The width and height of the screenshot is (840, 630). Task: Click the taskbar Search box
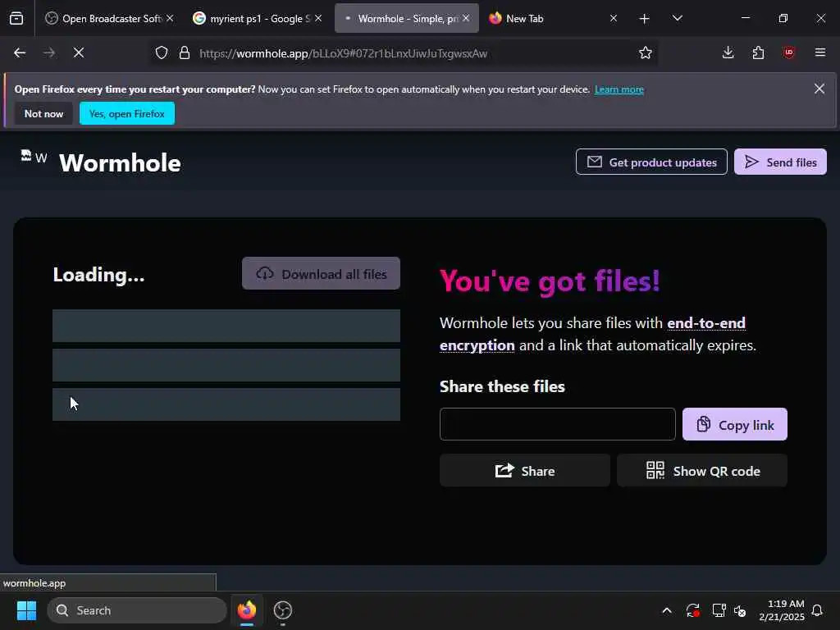[137, 610]
